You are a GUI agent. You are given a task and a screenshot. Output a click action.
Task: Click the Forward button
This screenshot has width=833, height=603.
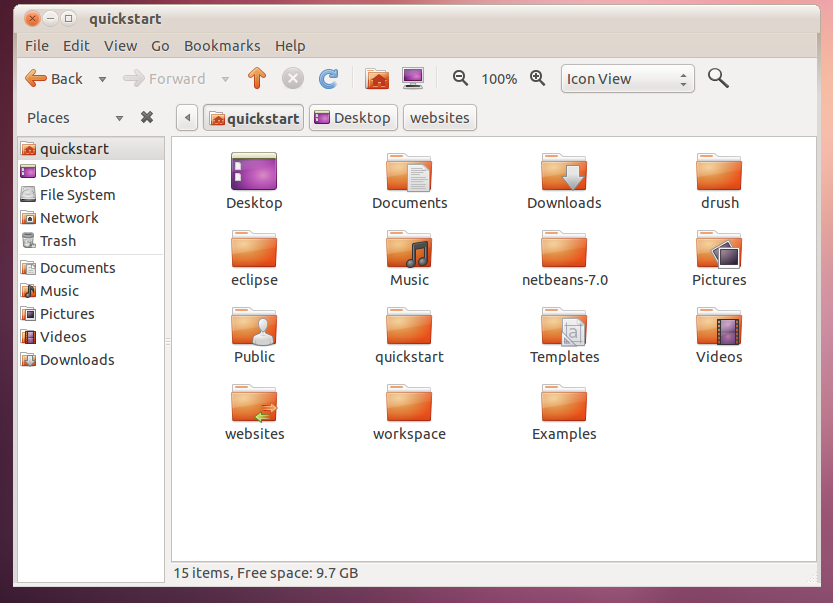point(164,79)
